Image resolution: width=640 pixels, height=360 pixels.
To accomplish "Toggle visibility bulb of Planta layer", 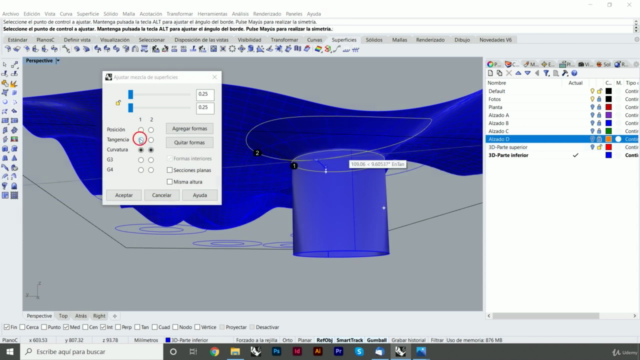I will tap(592, 107).
